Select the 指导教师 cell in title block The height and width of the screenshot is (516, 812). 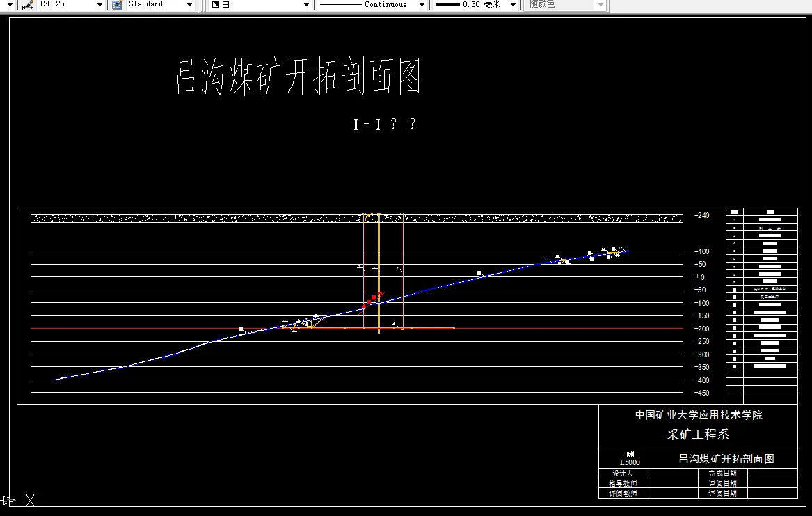[623, 483]
